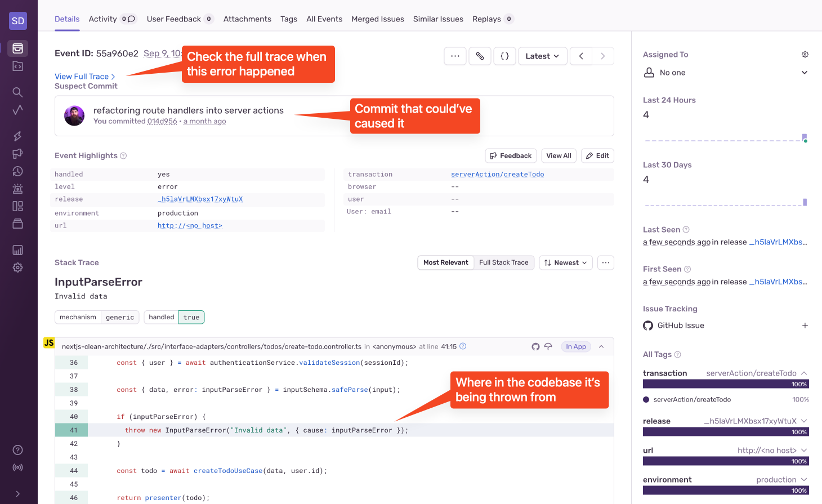Open GitHub icon in stack frame header
The image size is (822, 504).
535,346
